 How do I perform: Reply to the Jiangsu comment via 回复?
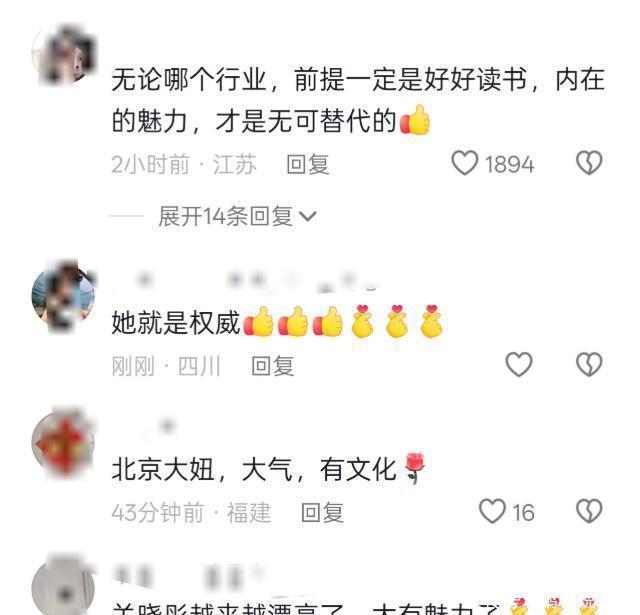click(308, 164)
